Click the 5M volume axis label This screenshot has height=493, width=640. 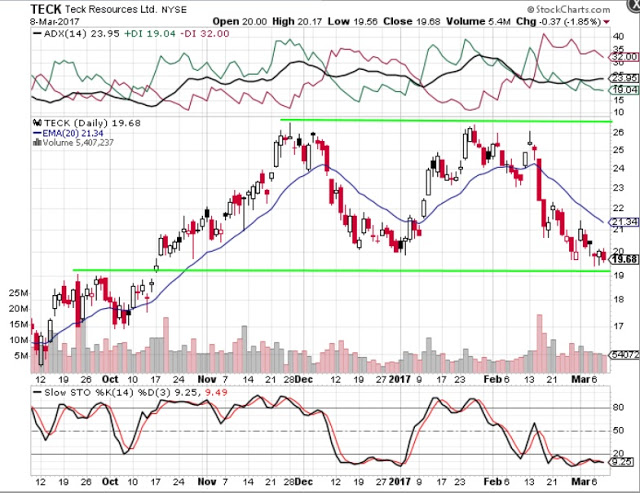tap(21, 356)
